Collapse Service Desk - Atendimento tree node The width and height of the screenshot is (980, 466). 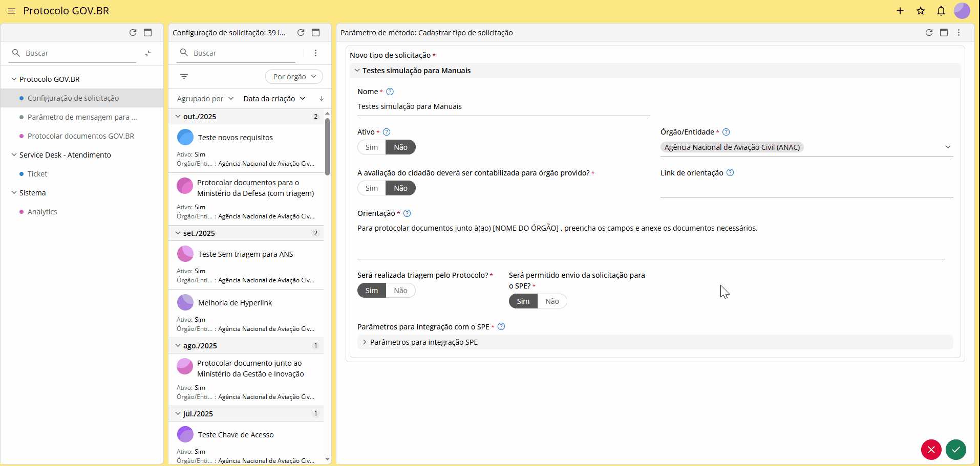pos(14,155)
